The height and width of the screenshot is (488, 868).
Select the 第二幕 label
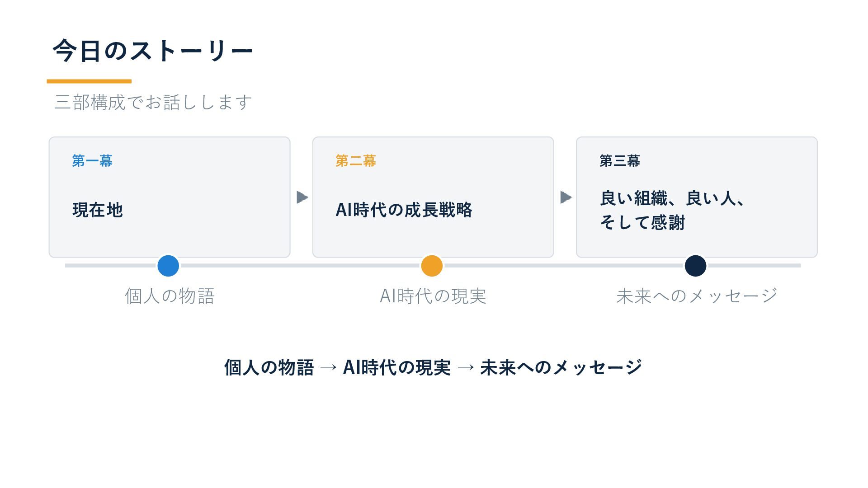[x=356, y=161]
